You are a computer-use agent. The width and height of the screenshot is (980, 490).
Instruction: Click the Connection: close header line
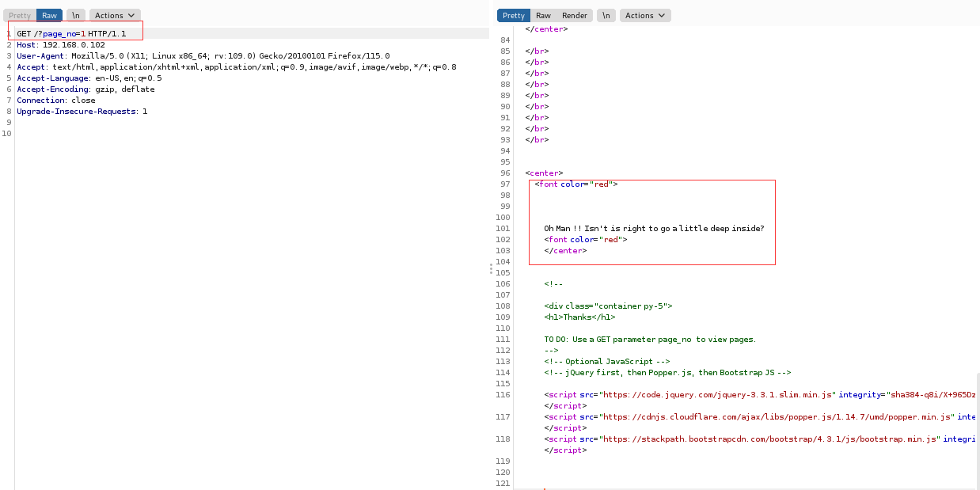[55, 101]
